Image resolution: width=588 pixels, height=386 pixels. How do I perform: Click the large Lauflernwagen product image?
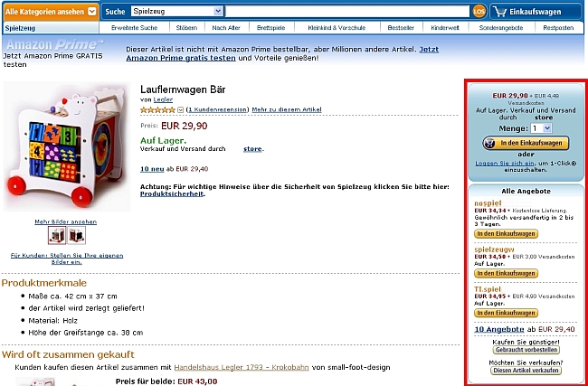[67, 146]
